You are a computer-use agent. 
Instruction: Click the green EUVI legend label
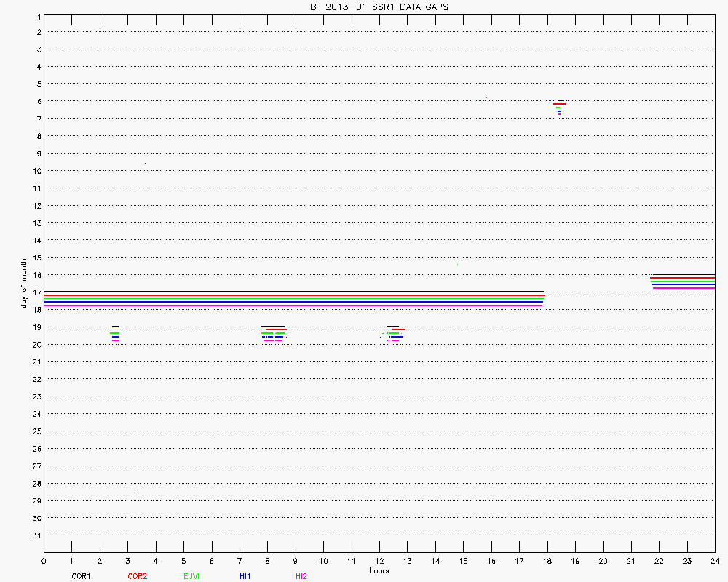192,576
